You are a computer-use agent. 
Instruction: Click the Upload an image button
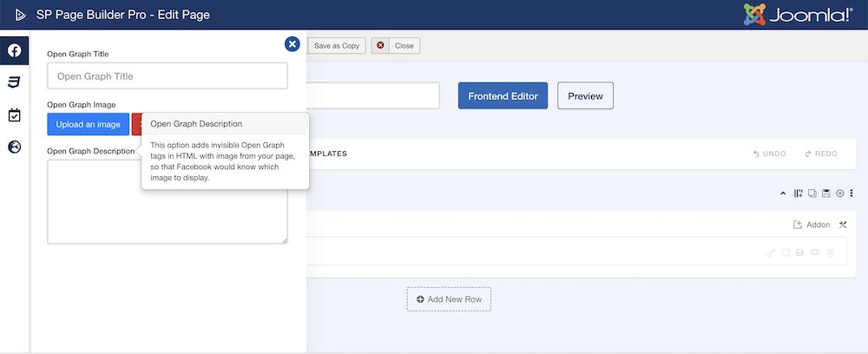tap(89, 124)
